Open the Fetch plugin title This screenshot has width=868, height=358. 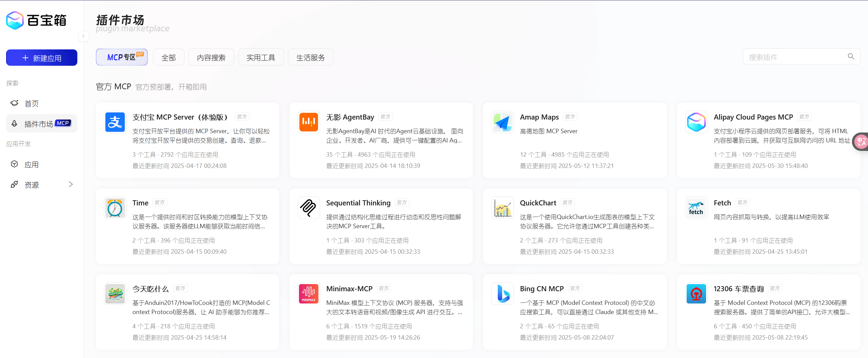[722, 203]
